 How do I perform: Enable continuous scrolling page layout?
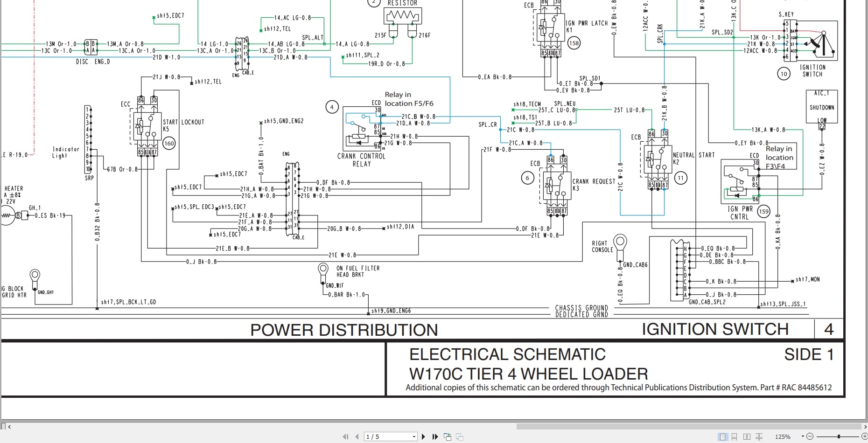[735, 437]
